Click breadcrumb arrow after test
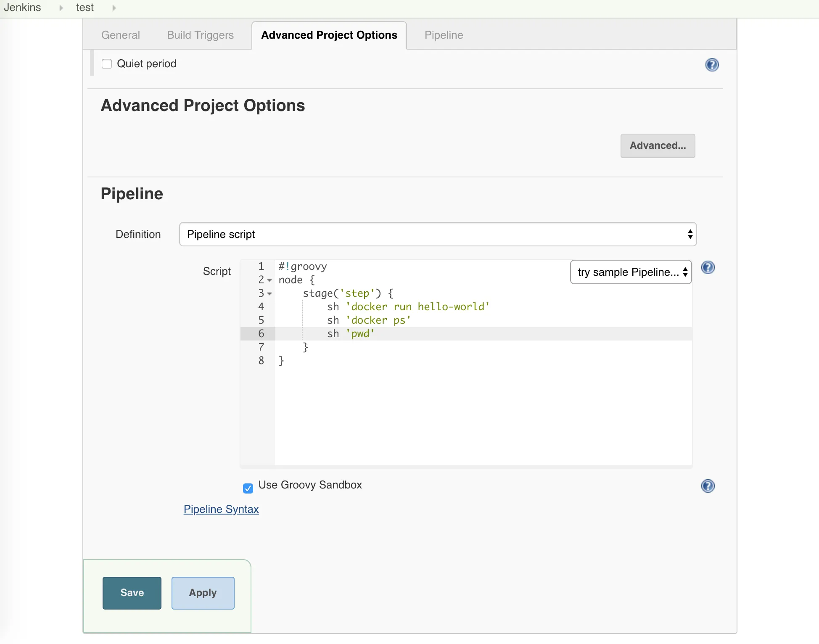 point(114,8)
